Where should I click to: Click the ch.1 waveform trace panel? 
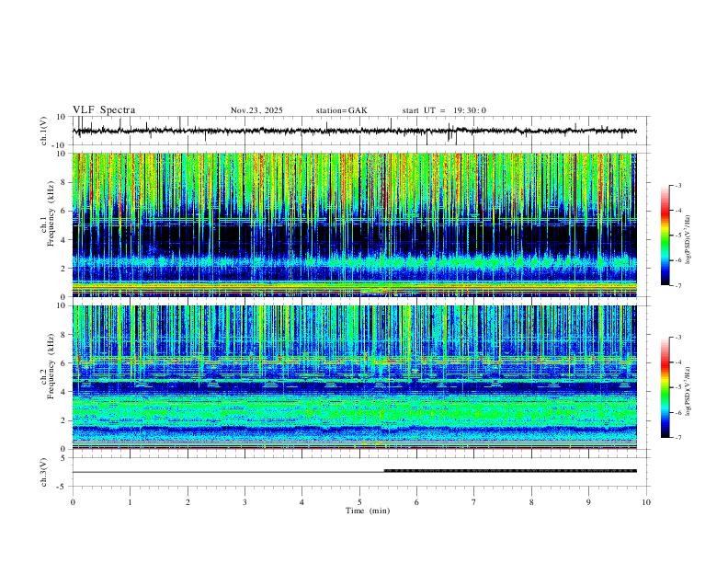(x=361, y=131)
